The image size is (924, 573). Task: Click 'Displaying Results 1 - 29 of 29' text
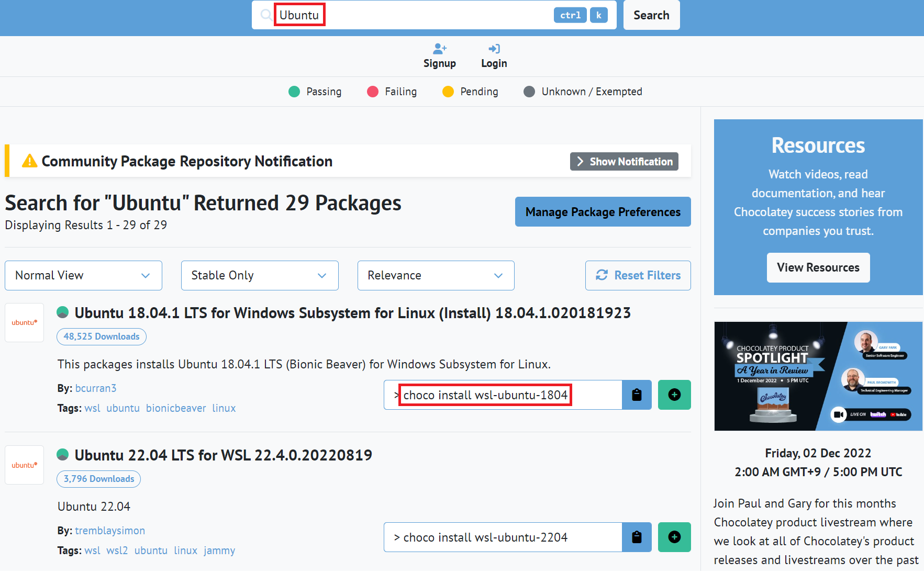86,225
